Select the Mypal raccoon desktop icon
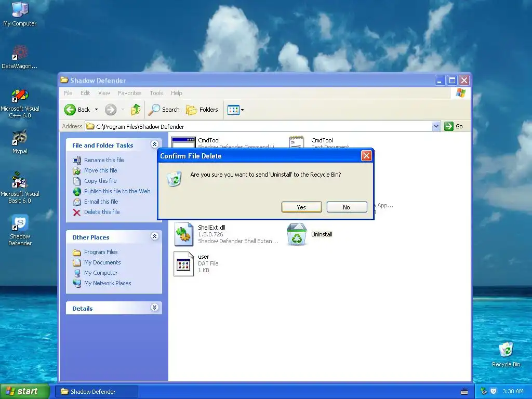 [20, 142]
